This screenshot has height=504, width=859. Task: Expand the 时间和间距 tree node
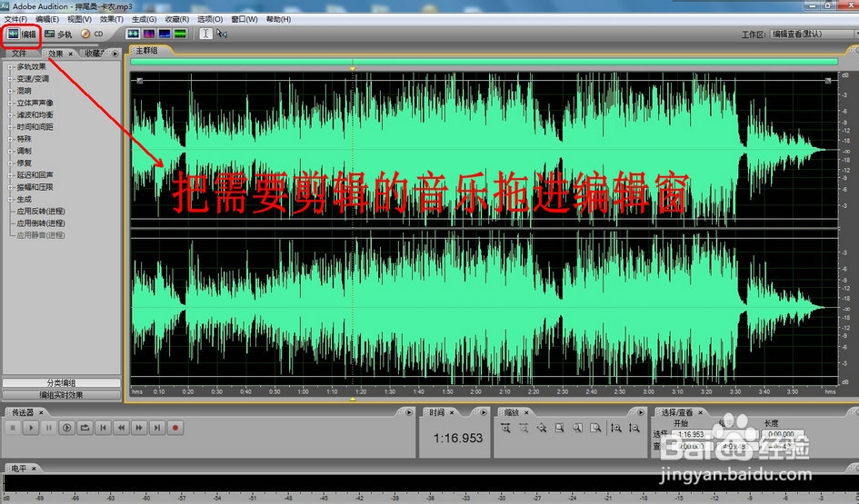pos(10,127)
